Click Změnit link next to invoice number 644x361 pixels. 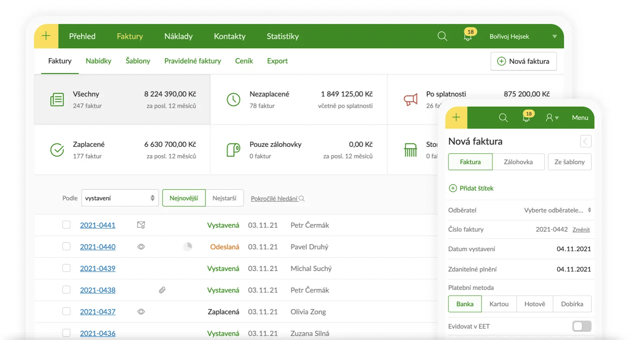(581, 230)
